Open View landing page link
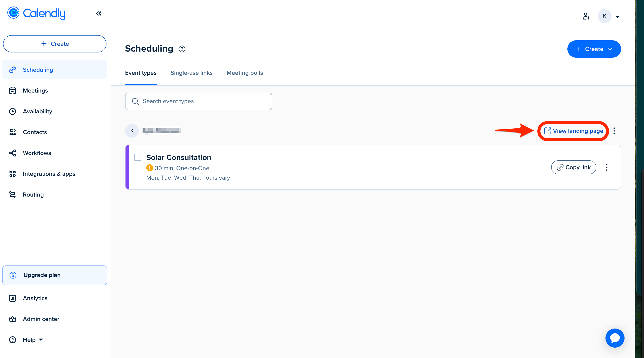644x358 pixels. (x=573, y=131)
